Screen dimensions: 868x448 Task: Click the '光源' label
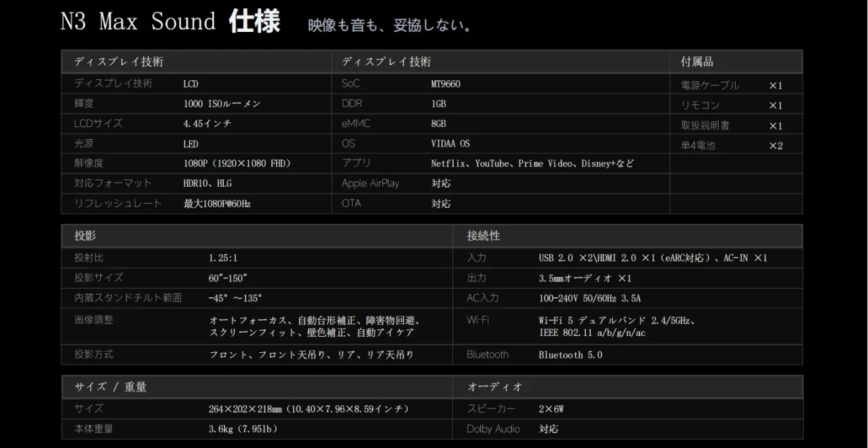click(84, 144)
